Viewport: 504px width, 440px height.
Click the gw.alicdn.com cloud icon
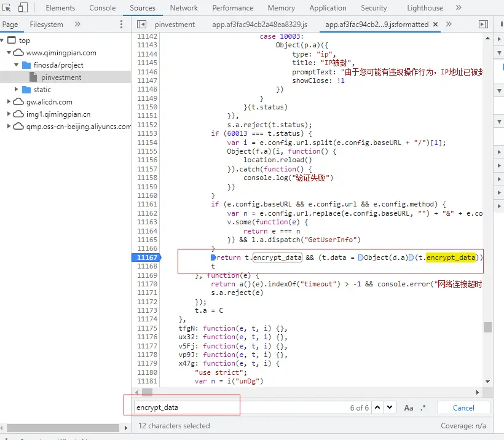coord(18,101)
